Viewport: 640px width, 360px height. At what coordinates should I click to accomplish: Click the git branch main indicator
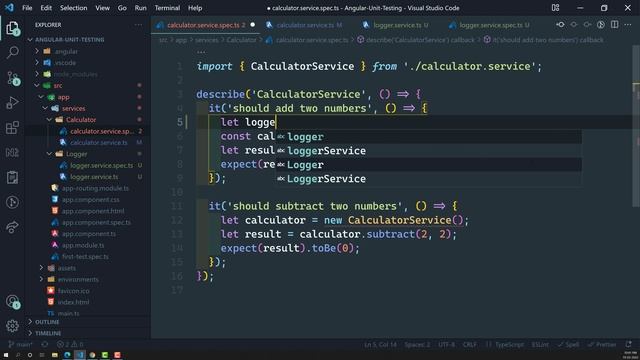click(20, 344)
